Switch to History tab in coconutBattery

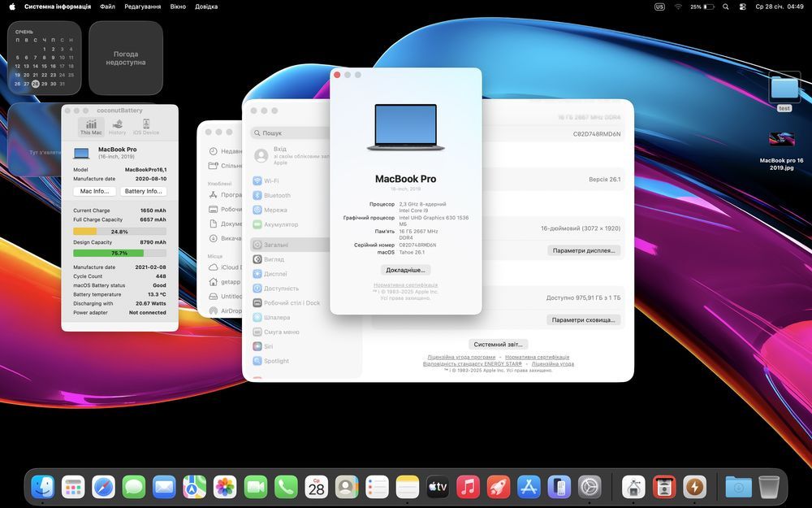click(x=118, y=127)
